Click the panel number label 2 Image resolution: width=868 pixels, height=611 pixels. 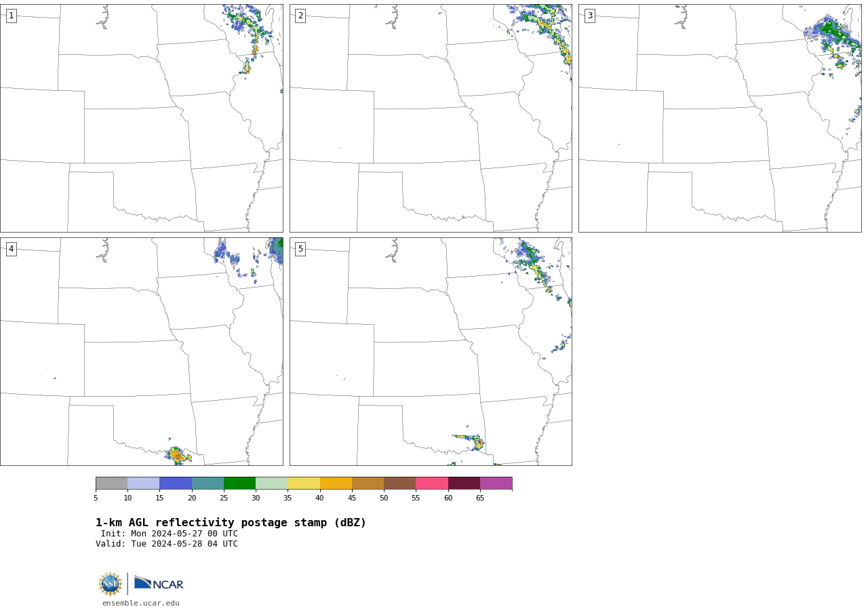(300, 16)
